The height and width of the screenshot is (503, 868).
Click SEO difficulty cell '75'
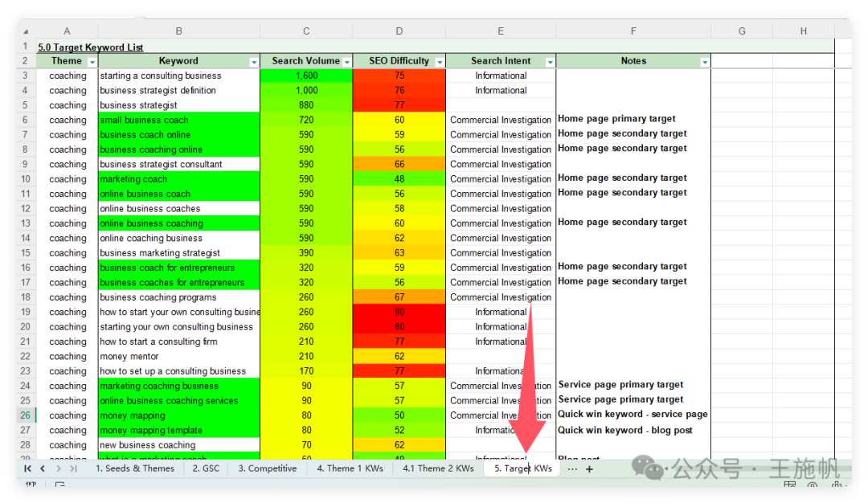[399, 76]
